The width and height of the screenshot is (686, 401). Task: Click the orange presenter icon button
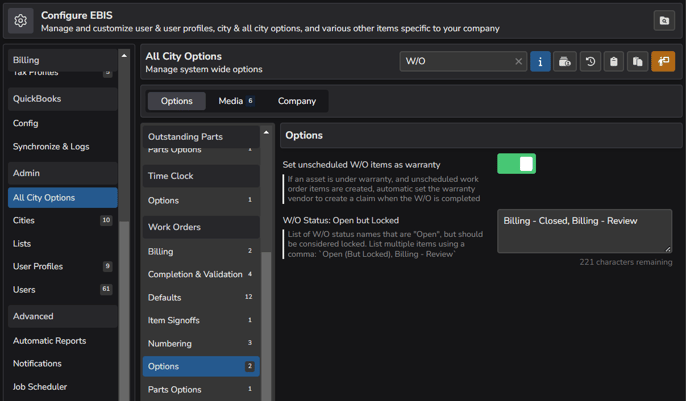click(663, 62)
